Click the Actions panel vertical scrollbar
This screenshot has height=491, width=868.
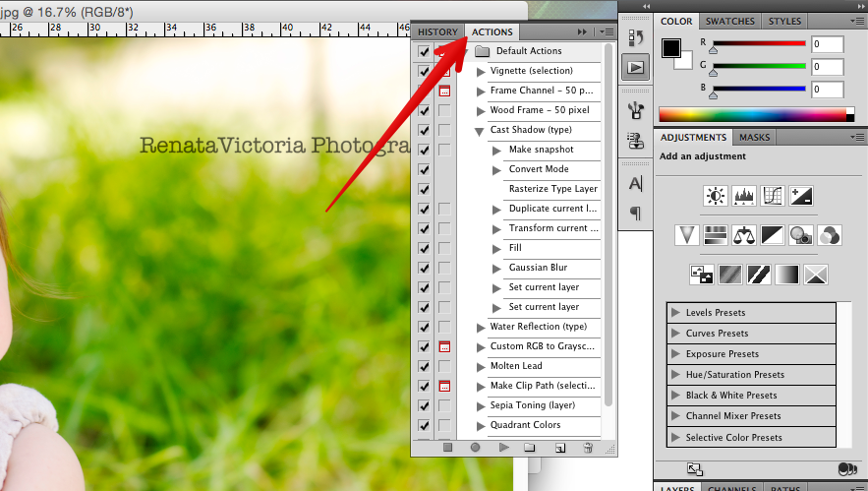[608, 224]
